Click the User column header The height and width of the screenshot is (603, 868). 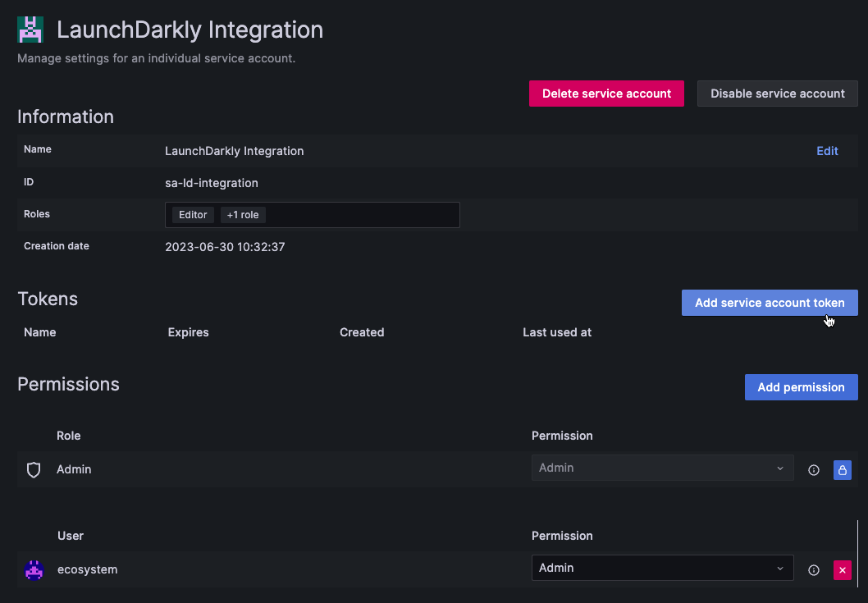pos(71,536)
